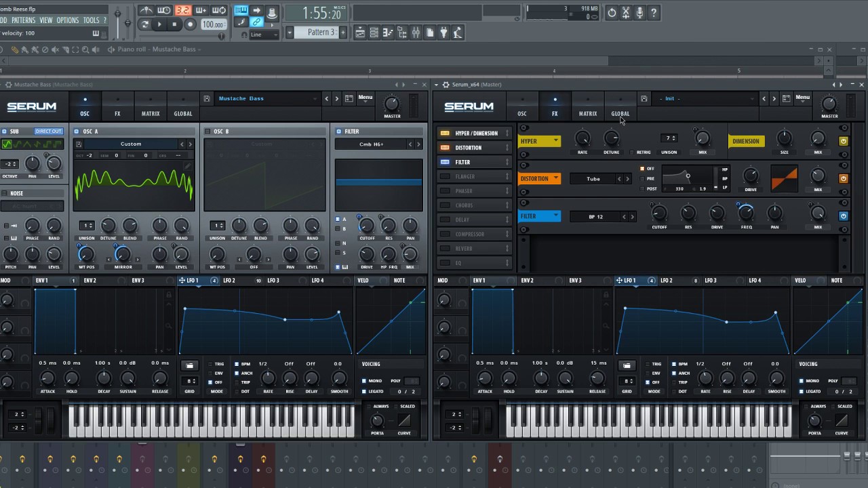868x488 pixels.
Task: Toggle the NOISE oscillator enable switch
Action: click(4, 193)
